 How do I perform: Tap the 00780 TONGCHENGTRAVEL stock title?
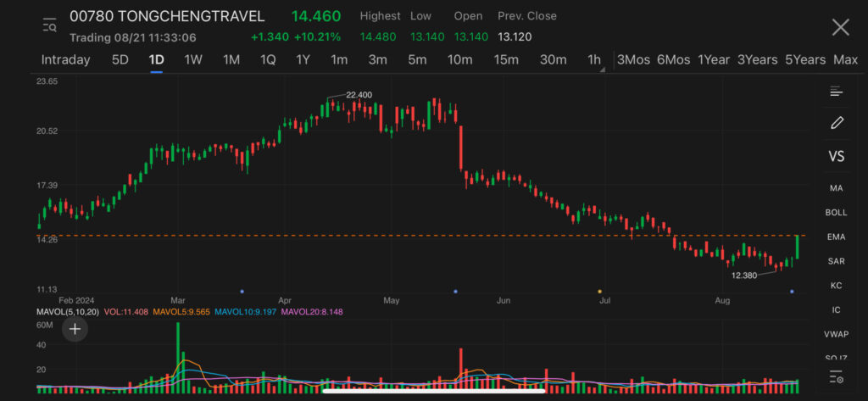tap(167, 17)
